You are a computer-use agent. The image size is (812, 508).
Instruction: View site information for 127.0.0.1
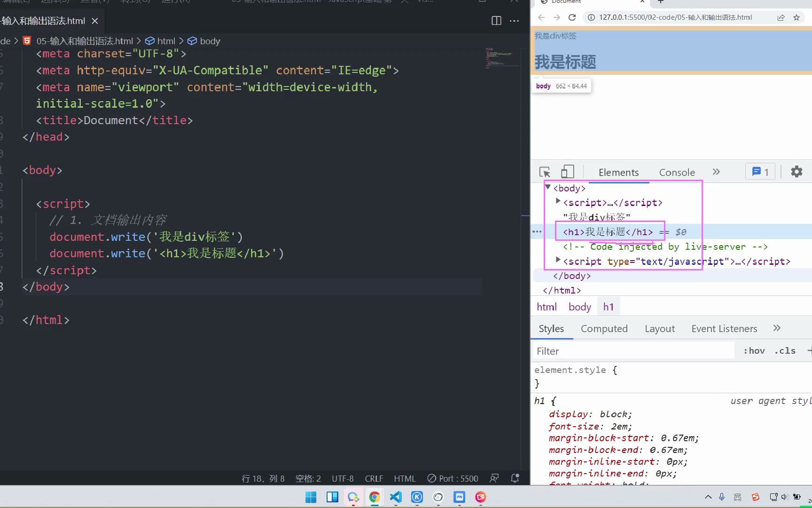pos(591,17)
